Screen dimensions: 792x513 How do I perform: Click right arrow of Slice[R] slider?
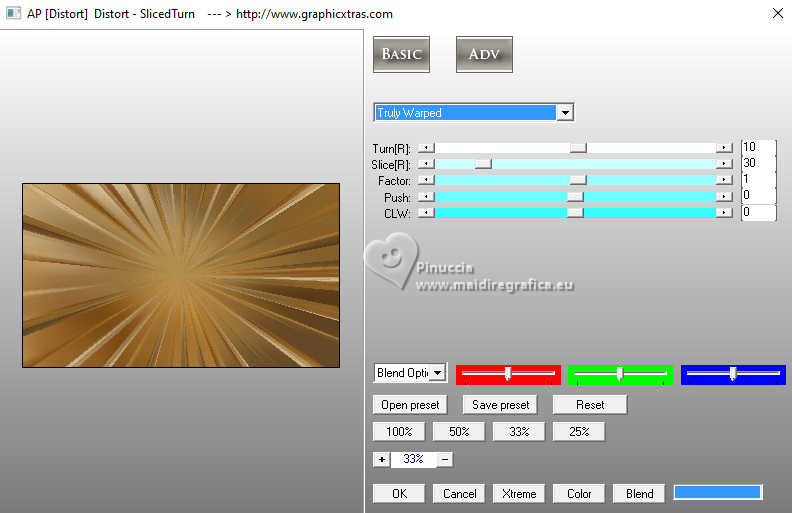coord(724,164)
